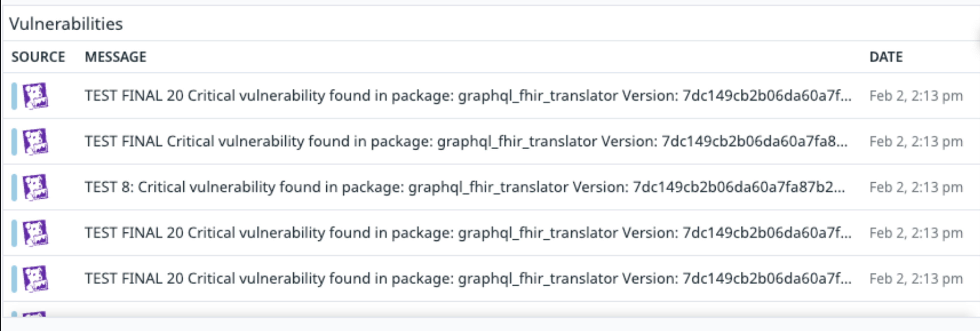Sort by the MESSAGE column header

click(x=115, y=57)
